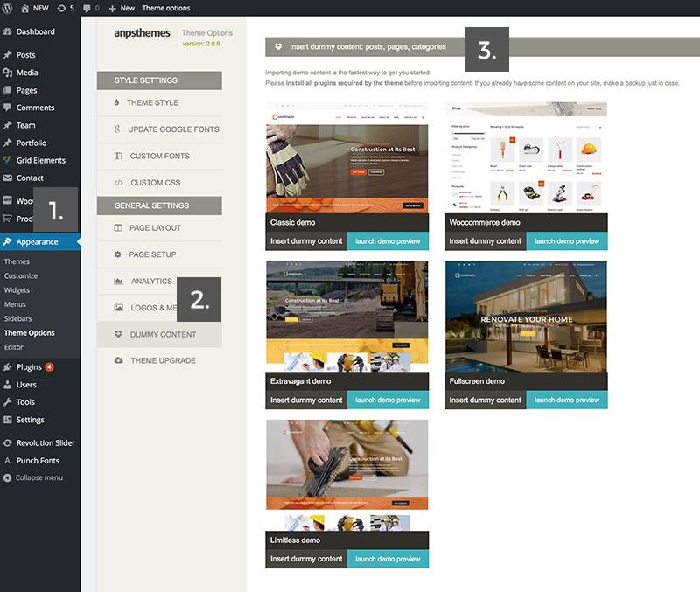Viewport: 700px width, 592px height.
Task: Click the Plugins plug icon
Action: [x=7, y=367]
